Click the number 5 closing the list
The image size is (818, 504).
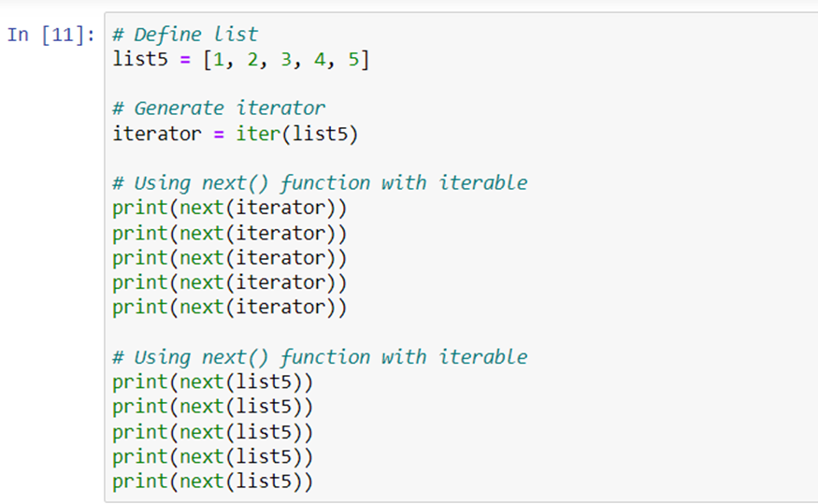[353, 60]
